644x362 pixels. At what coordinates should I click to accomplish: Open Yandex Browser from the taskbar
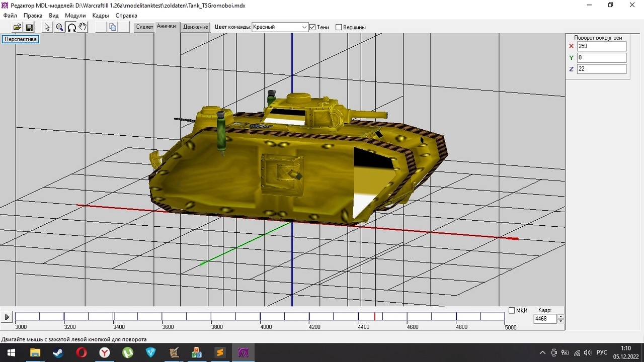(104, 353)
